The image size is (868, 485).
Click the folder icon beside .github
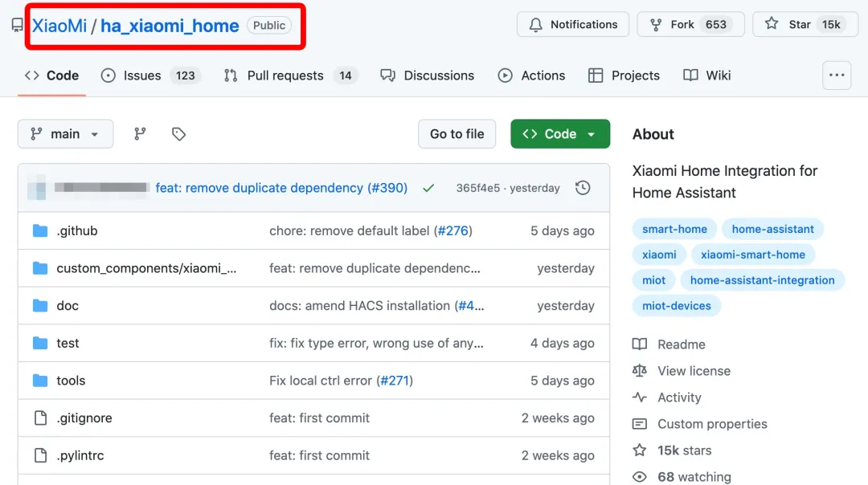click(40, 230)
